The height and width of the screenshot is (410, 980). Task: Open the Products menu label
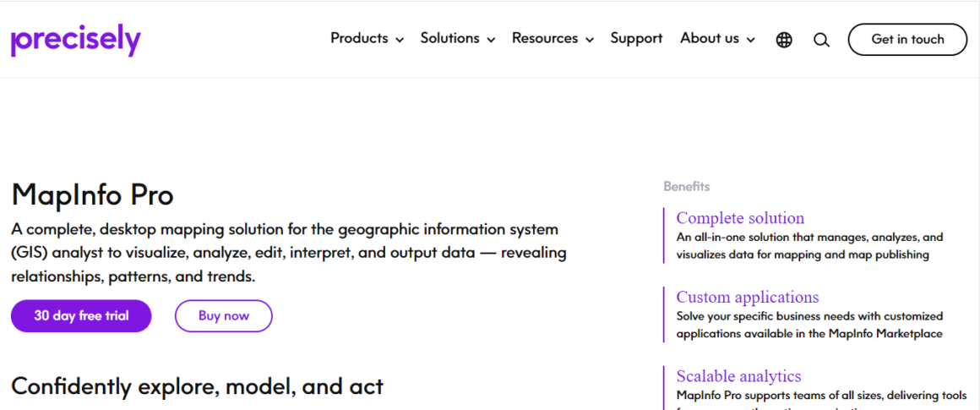(x=359, y=38)
